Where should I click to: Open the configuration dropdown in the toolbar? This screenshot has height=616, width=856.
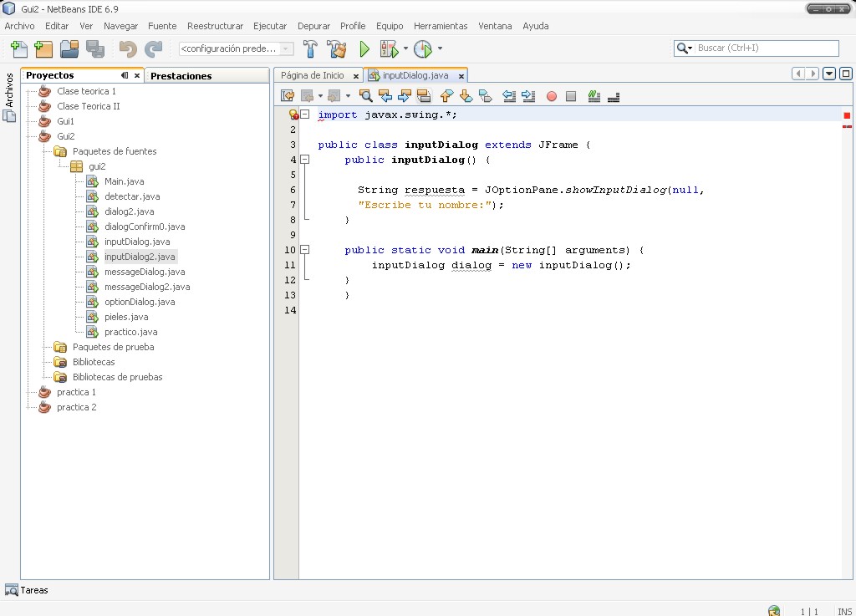coord(285,49)
